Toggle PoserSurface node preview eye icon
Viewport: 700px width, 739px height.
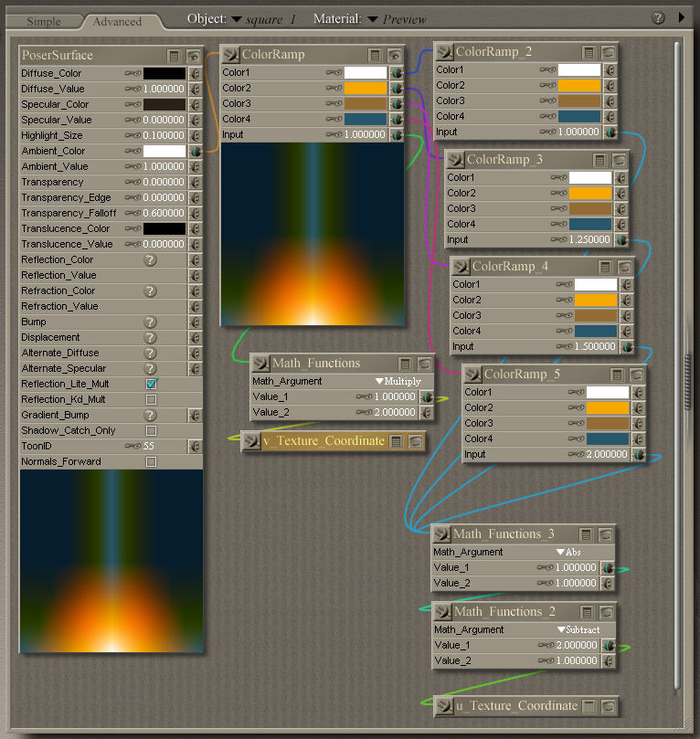pos(193,56)
